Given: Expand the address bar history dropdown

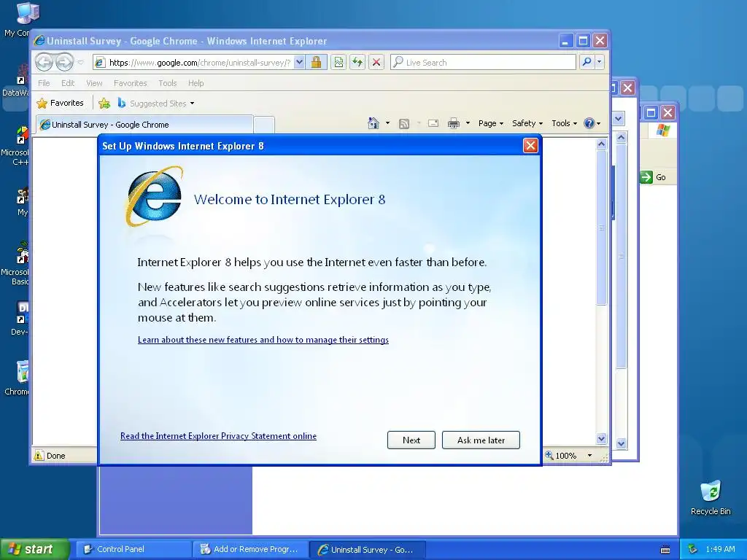Looking at the screenshot, I should coord(299,63).
